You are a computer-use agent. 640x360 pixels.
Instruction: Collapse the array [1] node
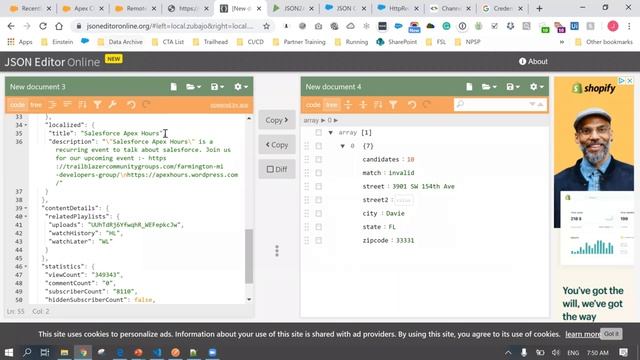pyautogui.click(x=331, y=132)
